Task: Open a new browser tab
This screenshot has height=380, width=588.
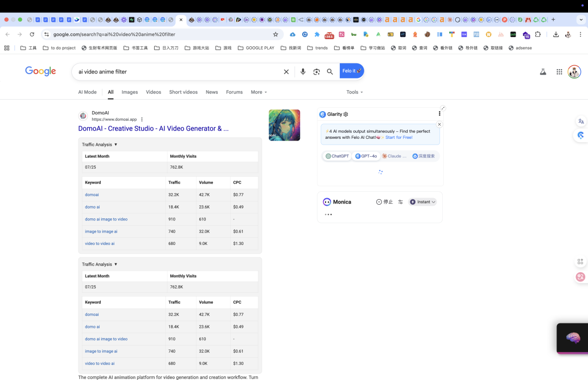Action: [x=553, y=20]
